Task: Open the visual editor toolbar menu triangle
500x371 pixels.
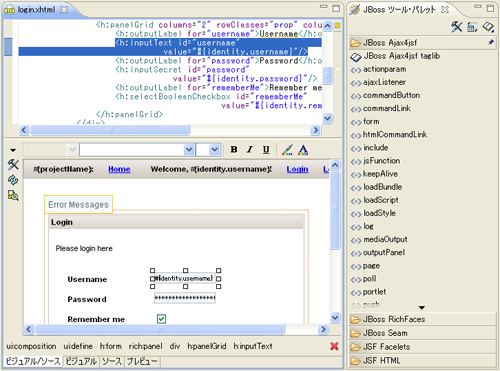Action: pyautogui.click(x=13, y=150)
